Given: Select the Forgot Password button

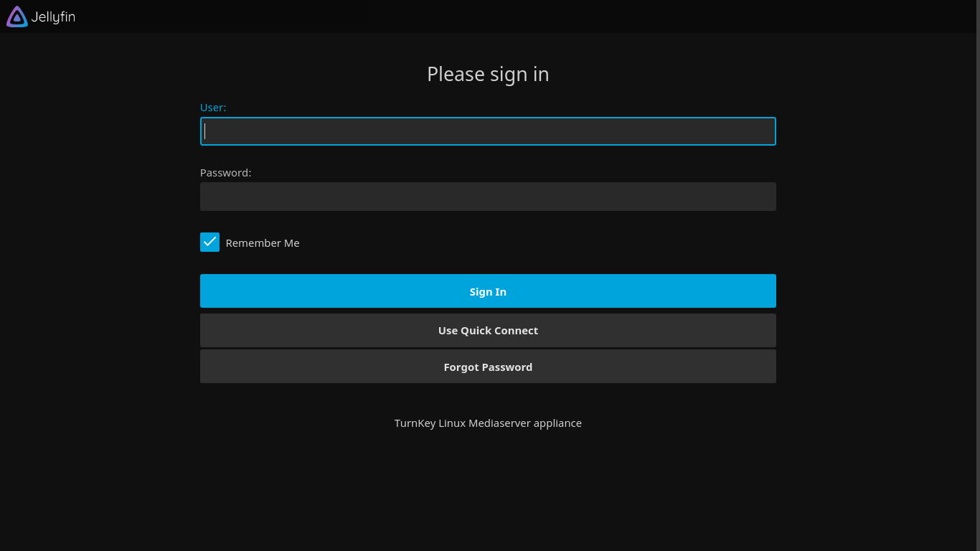Looking at the screenshot, I should 488,367.
